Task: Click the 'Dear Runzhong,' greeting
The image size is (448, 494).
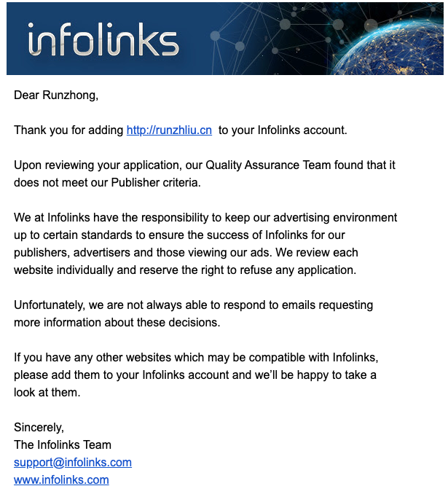Action: (56, 95)
